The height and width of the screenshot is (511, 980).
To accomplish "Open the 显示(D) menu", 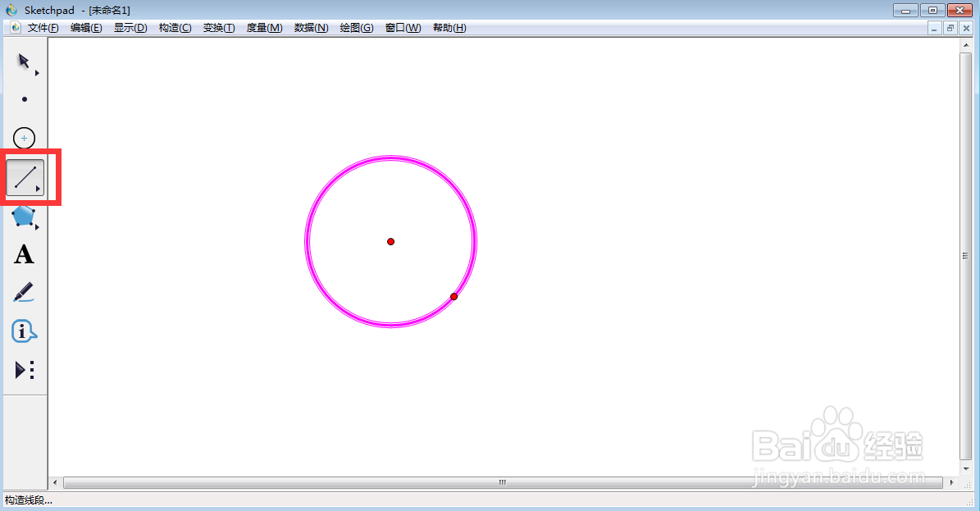I will pos(130,28).
